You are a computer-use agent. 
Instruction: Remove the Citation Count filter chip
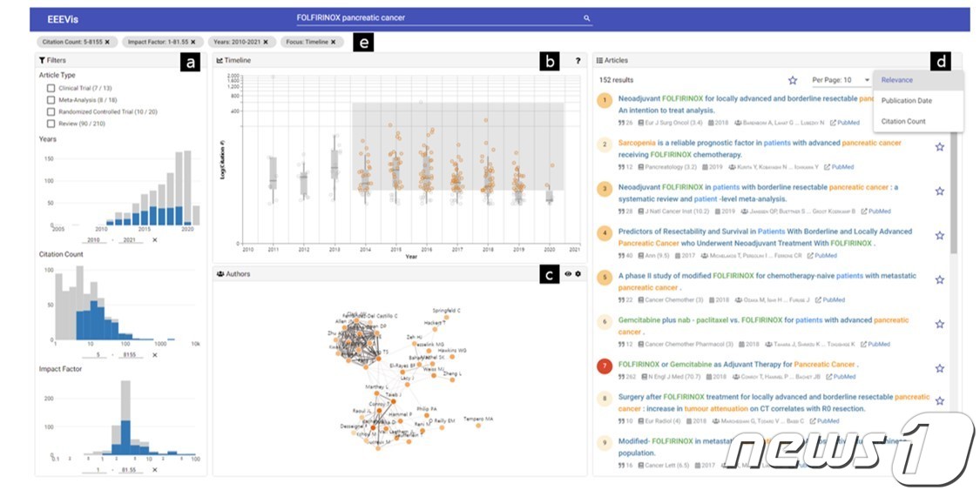coord(107,42)
